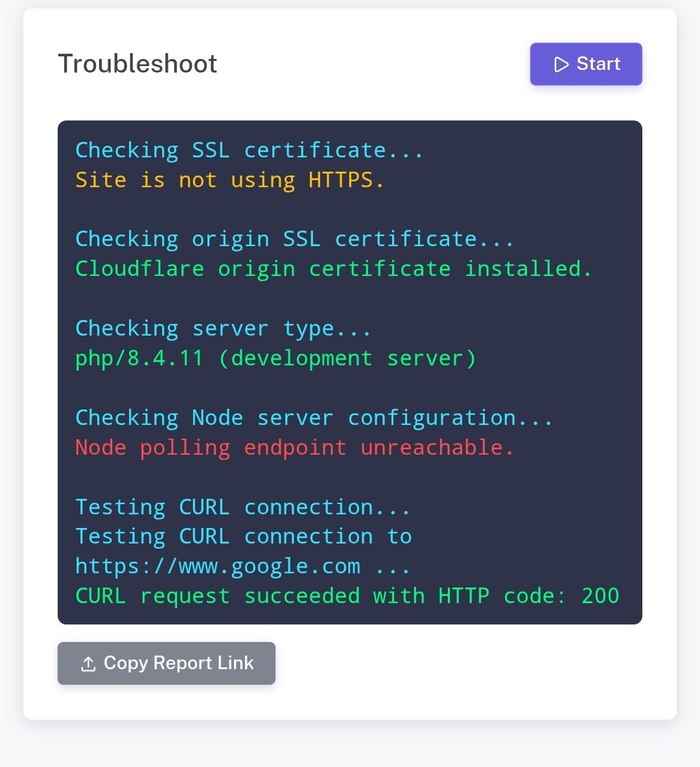Click the Copy Report Link button
Viewport: 700px width, 767px height.
point(167,663)
